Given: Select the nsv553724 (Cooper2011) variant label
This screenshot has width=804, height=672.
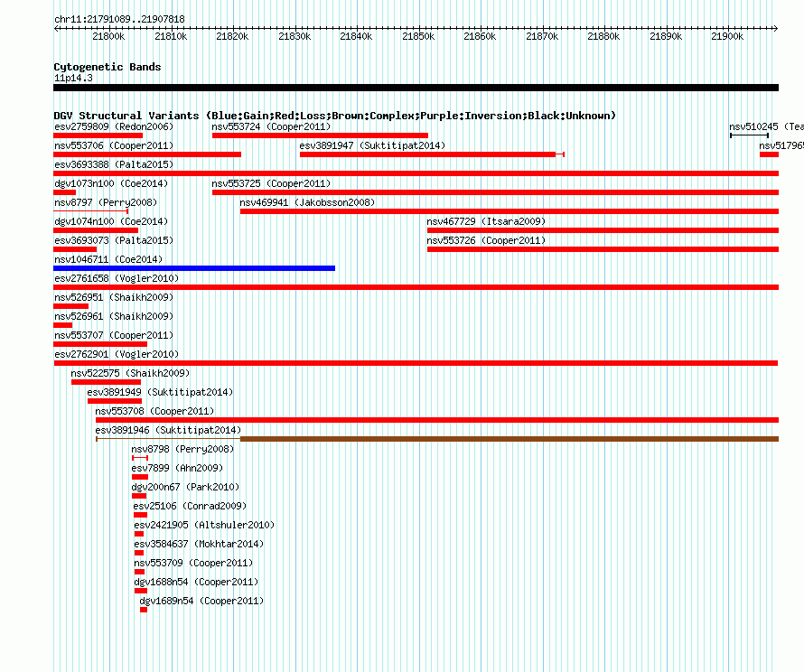Looking at the screenshot, I should pyautogui.click(x=271, y=126).
